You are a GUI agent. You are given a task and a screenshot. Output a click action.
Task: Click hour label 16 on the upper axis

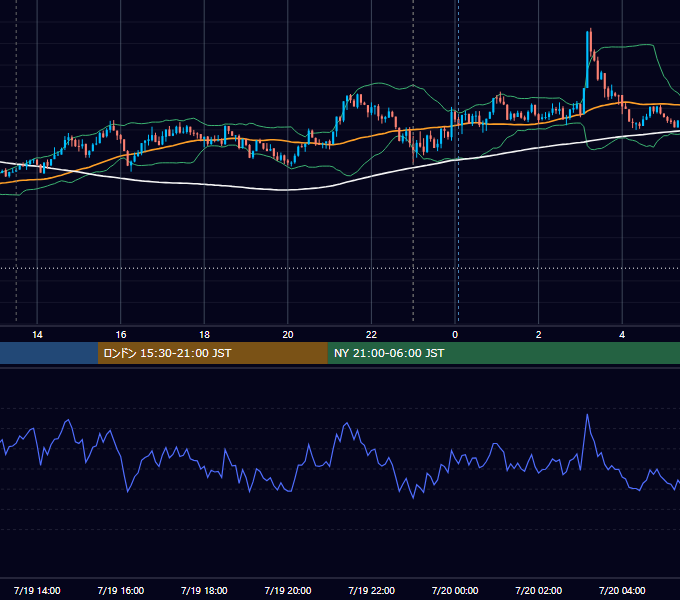[121, 335]
